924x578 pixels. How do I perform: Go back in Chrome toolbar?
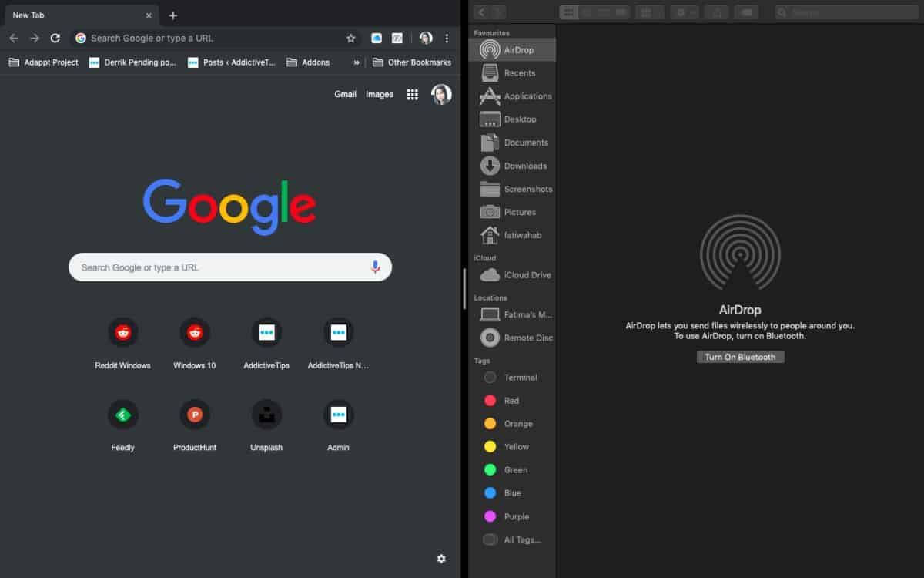[14, 38]
